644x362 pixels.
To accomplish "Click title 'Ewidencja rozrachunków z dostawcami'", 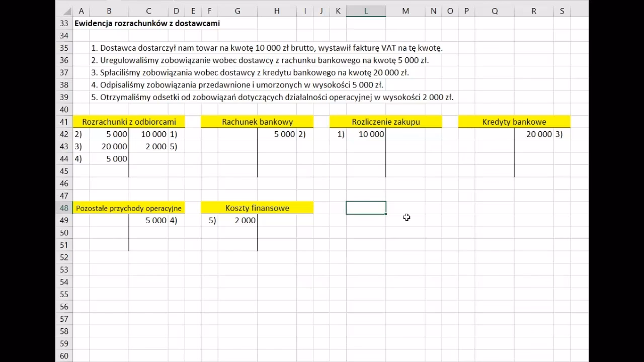I will click(147, 23).
